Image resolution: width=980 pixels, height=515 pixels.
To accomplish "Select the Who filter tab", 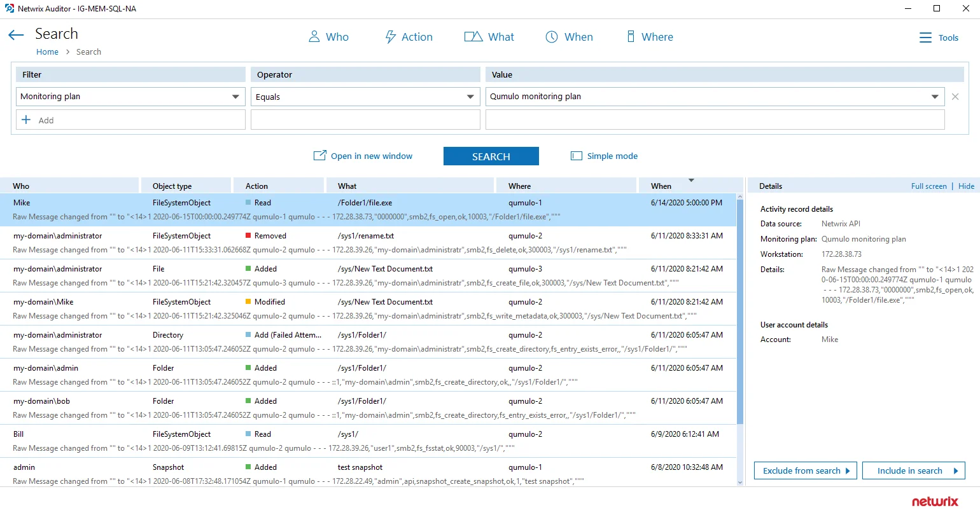I will (x=328, y=37).
